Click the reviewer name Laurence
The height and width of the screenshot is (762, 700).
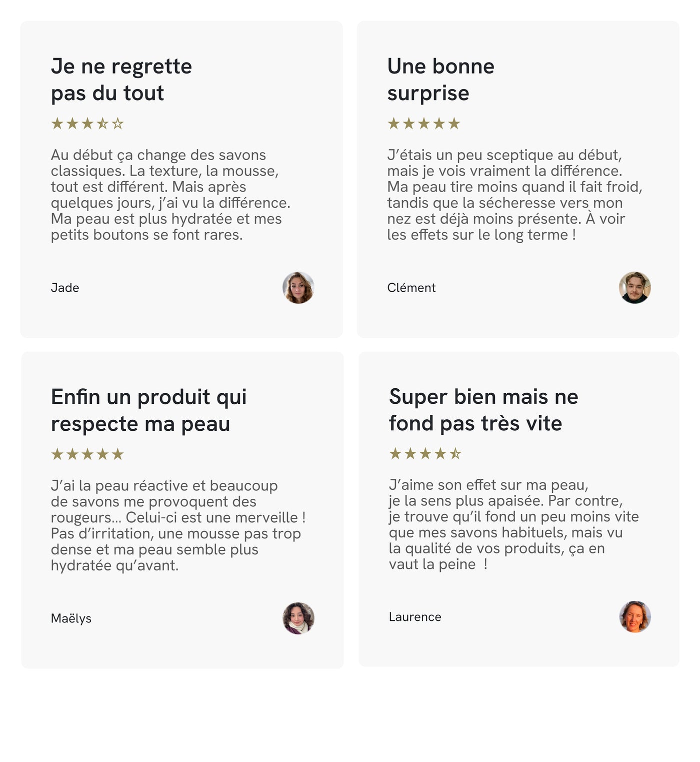[414, 617]
